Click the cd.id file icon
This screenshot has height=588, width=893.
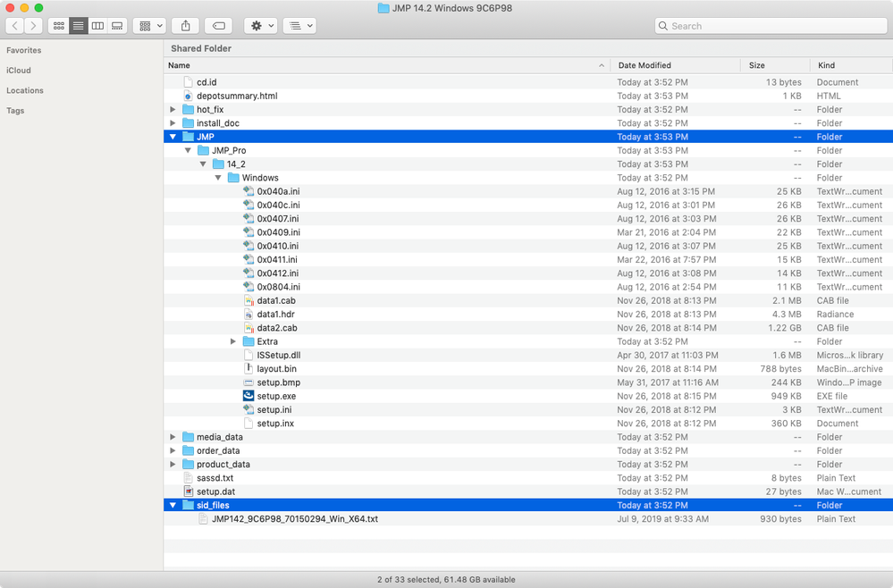(x=188, y=82)
